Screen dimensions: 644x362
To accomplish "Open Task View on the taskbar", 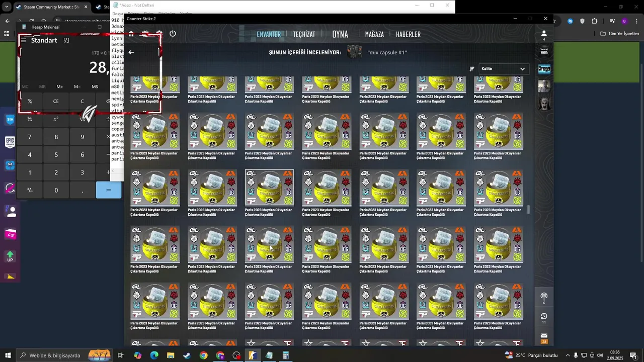I will tap(121, 355).
